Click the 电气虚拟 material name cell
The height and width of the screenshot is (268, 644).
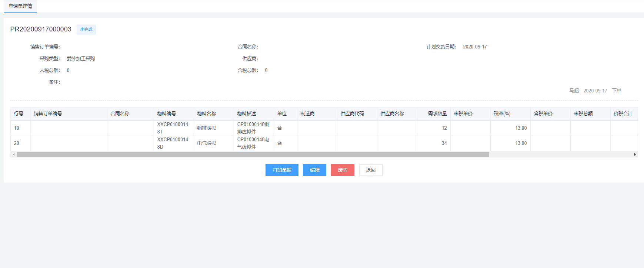click(x=207, y=143)
